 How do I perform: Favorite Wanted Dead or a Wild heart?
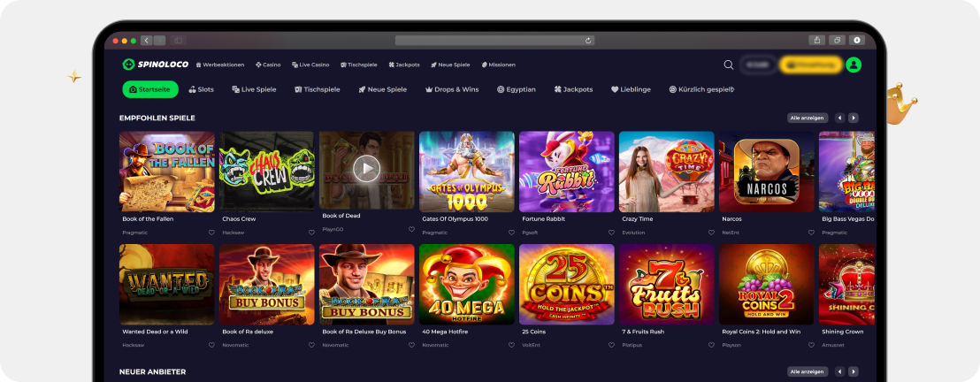[211, 345]
